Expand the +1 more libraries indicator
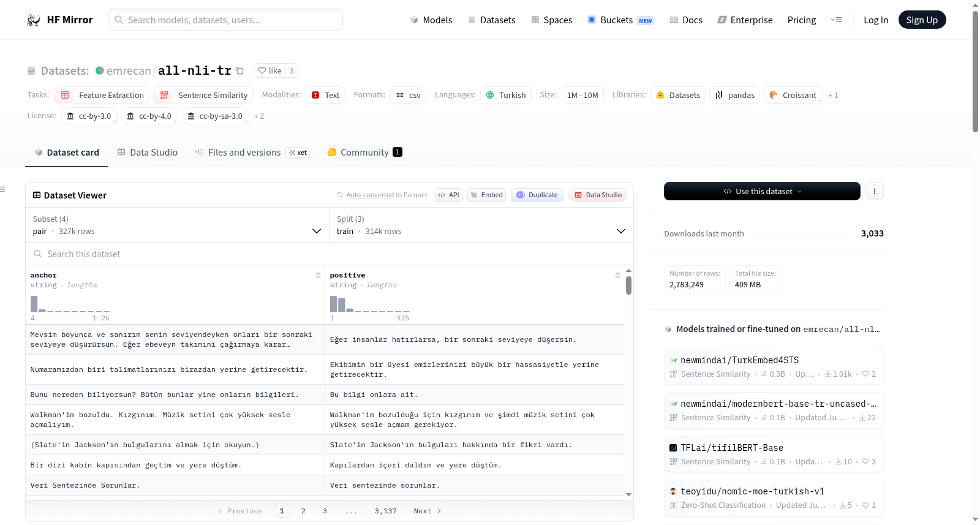980x525 pixels. pyautogui.click(x=833, y=95)
